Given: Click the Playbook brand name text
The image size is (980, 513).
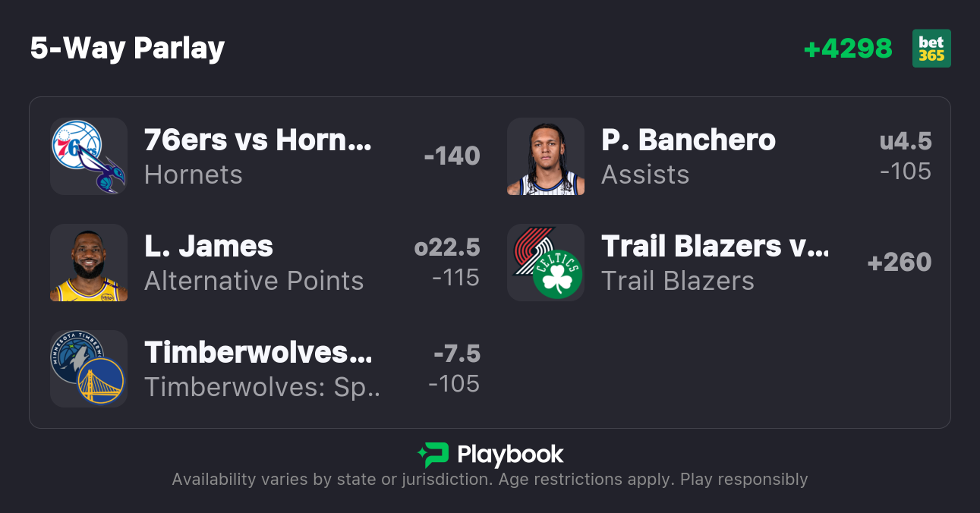Looking at the screenshot, I should (x=510, y=455).
